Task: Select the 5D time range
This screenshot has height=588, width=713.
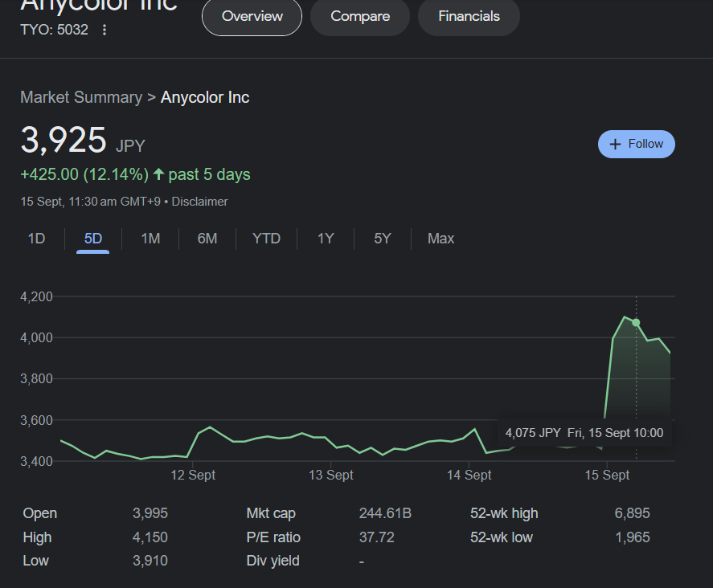Action: 92,239
